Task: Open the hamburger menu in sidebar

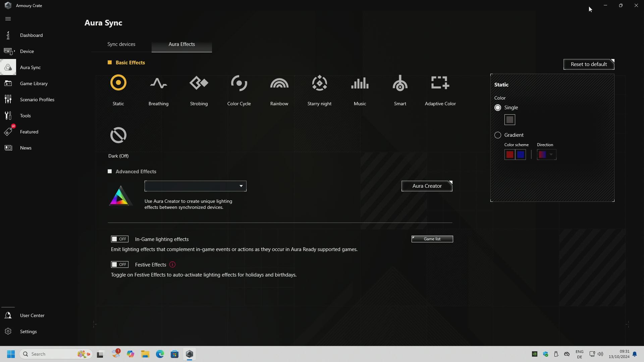Action: (x=8, y=19)
